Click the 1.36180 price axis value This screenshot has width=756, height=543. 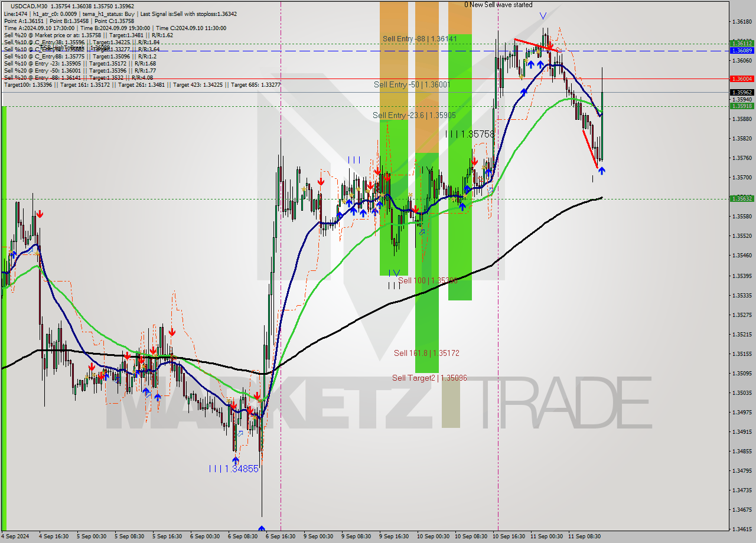pyautogui.click(x=742, y=22)
